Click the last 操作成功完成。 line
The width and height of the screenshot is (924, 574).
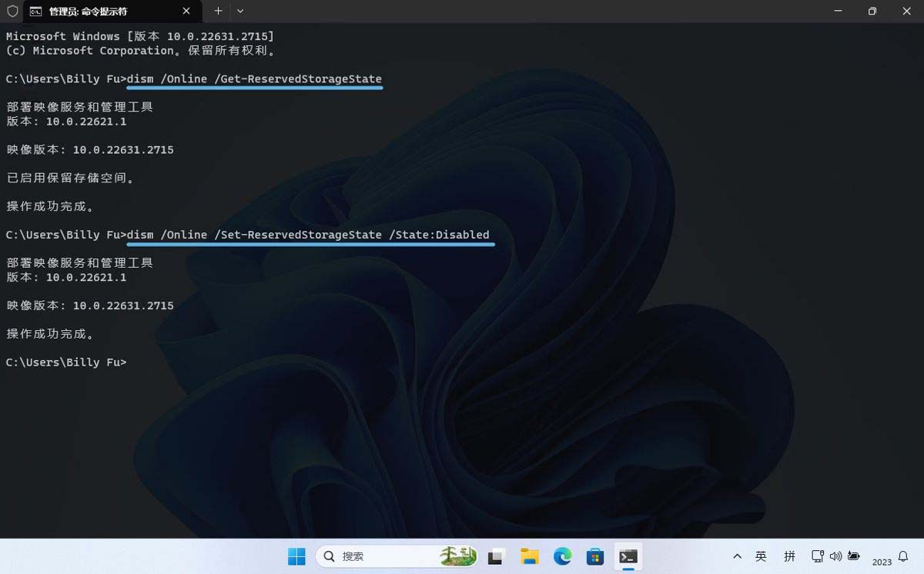point(51,334)
